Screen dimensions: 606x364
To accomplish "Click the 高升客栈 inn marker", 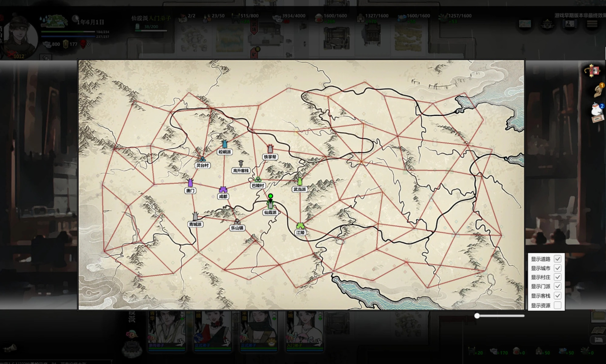I will pyautogui.click(x=241, y=163).
